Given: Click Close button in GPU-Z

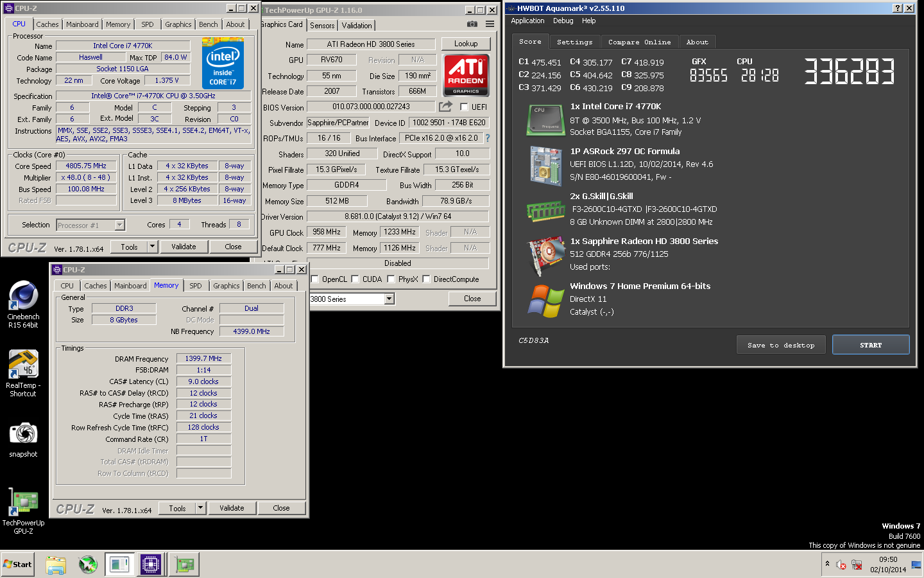Looking at the screenshot, I should (x=472, y=299).
